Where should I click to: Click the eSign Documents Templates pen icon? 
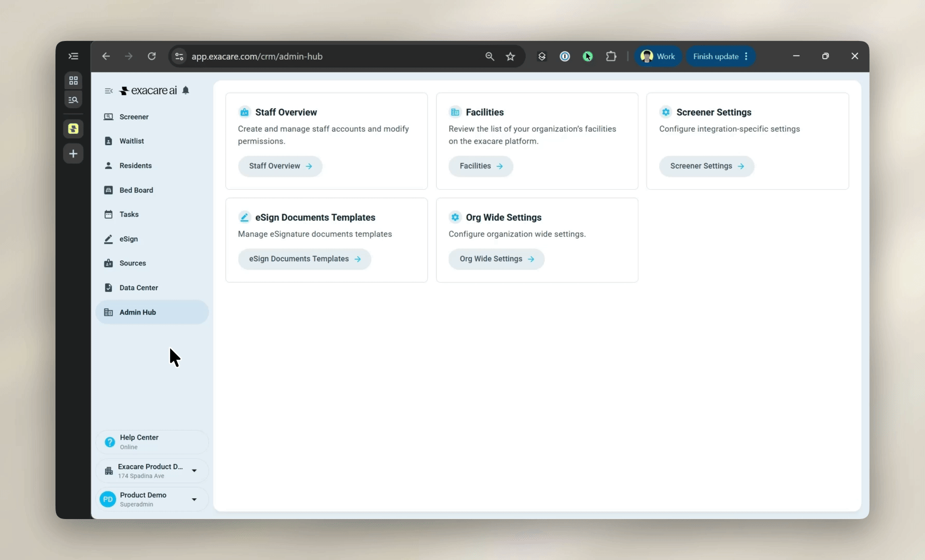pyautogui.click(x=244, y=217)
